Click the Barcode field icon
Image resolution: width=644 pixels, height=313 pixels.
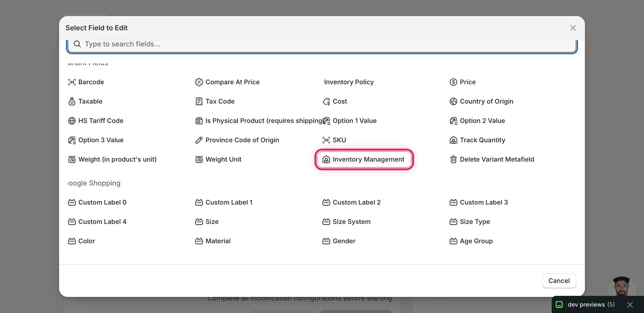pos(72,82)
